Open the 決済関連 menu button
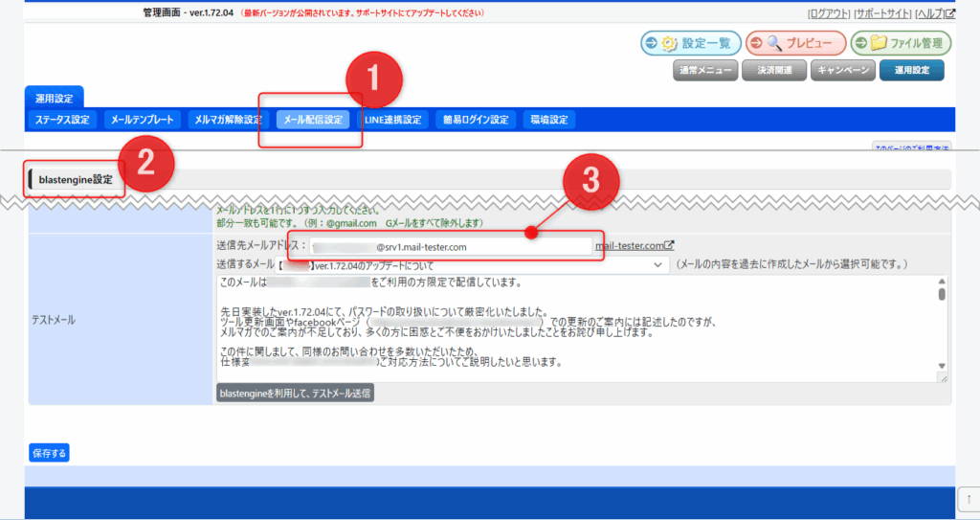 773,70
